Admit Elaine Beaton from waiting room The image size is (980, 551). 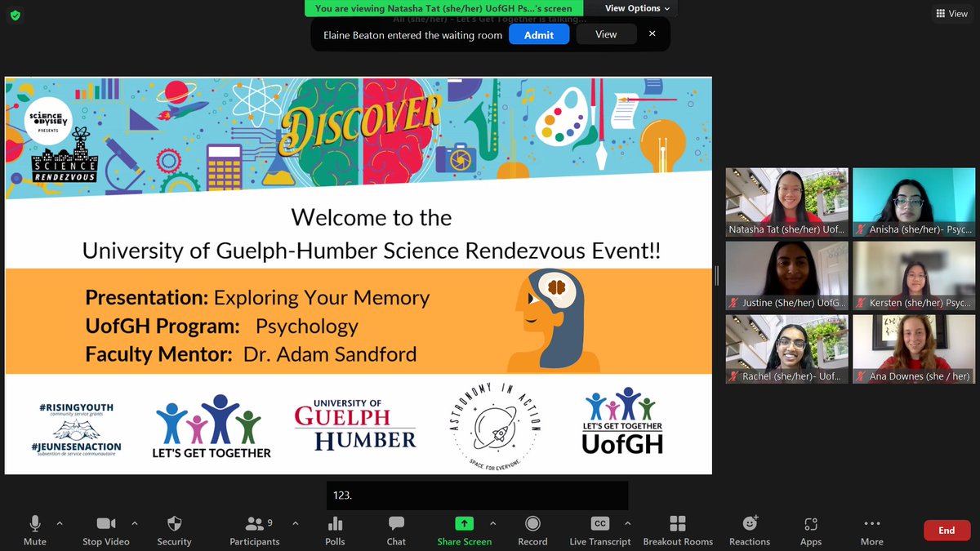point(539,34)
